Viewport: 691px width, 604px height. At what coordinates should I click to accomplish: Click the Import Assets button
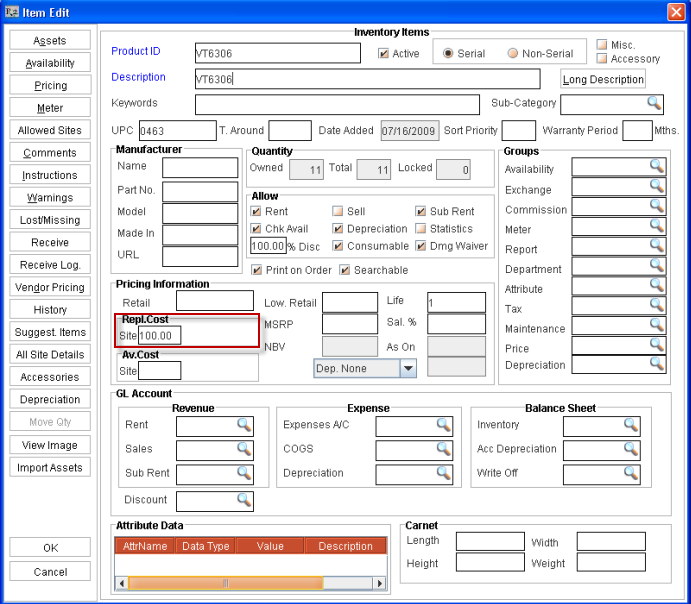(50, 467)
